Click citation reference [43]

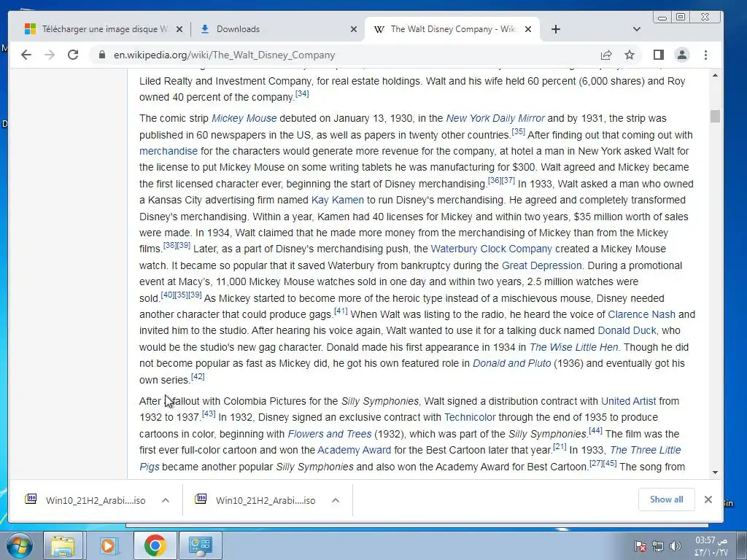click(x=209, y=413)
